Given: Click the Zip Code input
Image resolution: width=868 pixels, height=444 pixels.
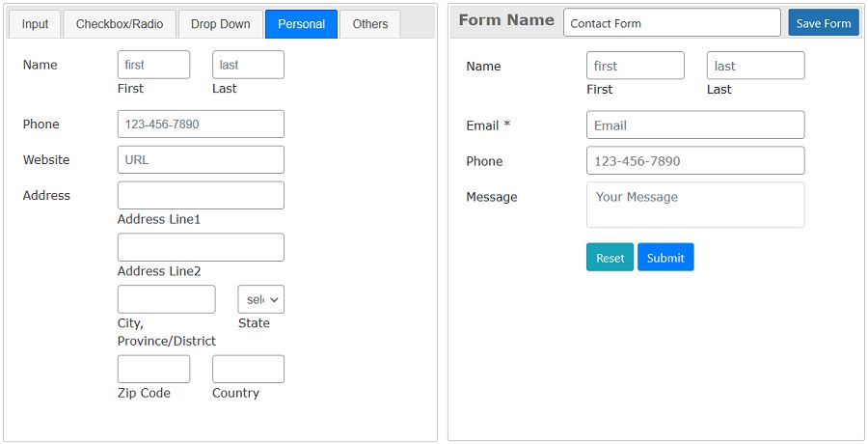Looking at the screenshot, I should click(153, 369).
